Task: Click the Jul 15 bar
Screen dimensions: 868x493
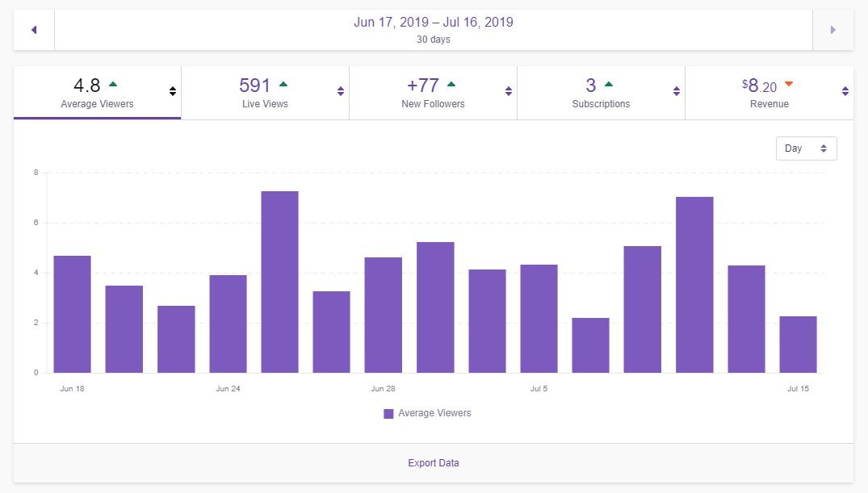Action: coord(798,345)
